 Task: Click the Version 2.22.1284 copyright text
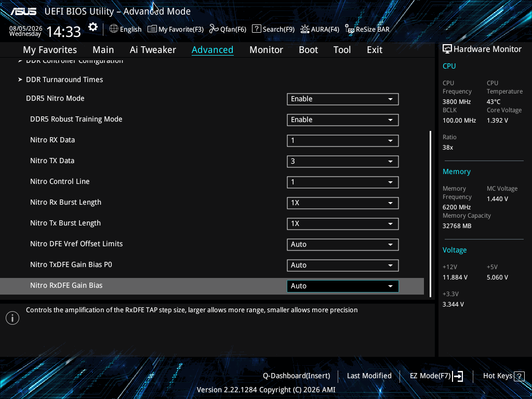[x=266, y=390]
